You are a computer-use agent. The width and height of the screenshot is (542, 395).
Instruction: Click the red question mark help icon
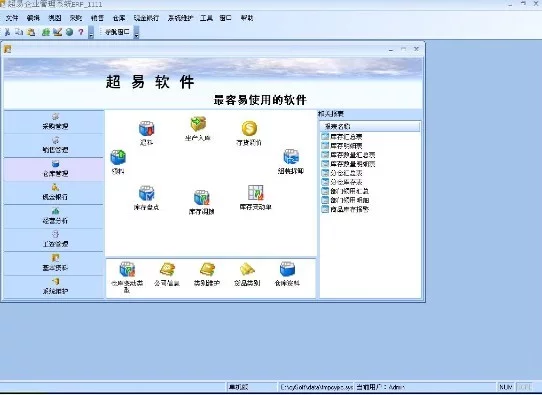point(81,32)
